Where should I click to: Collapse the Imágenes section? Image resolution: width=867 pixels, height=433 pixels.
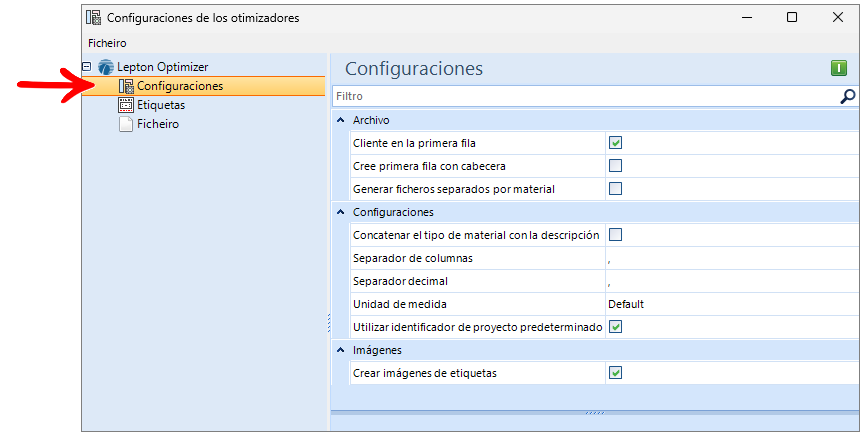coord(341,349)
